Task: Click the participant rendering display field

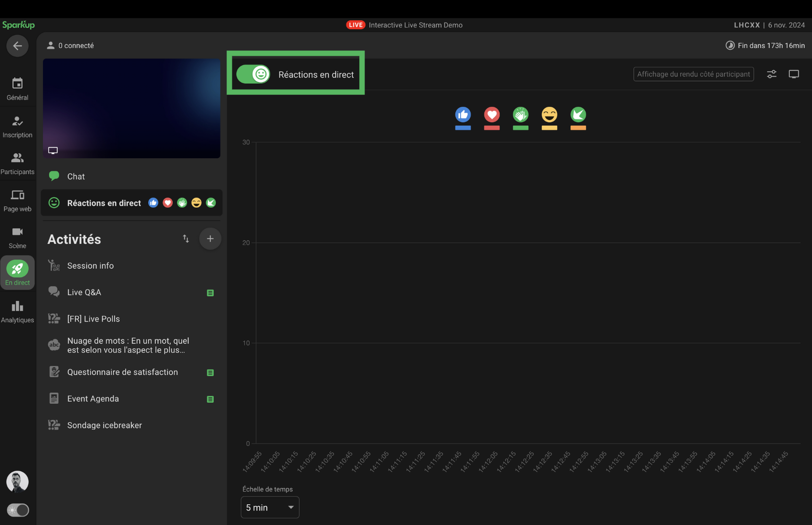Action: tap(693, 74)
